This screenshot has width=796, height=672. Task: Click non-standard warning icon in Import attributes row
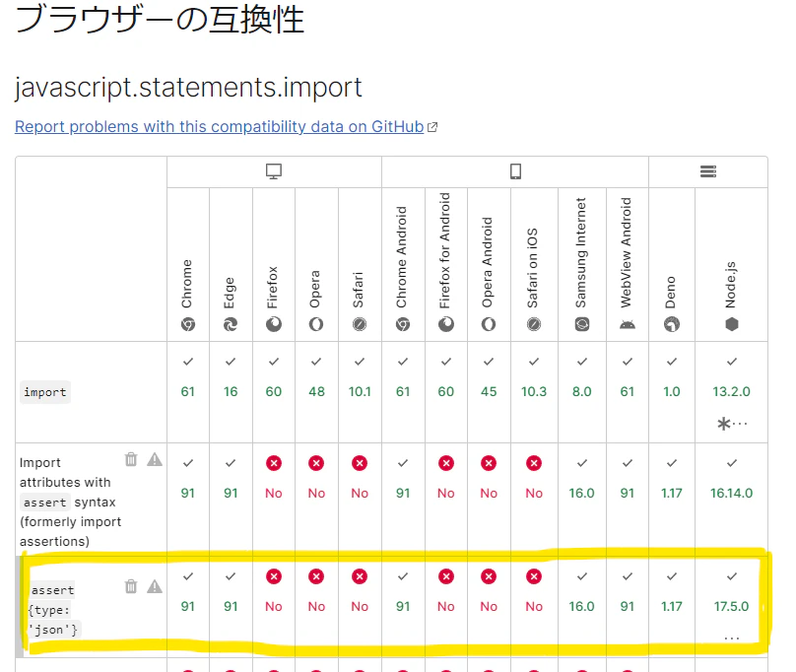click(x=155, y=459)
